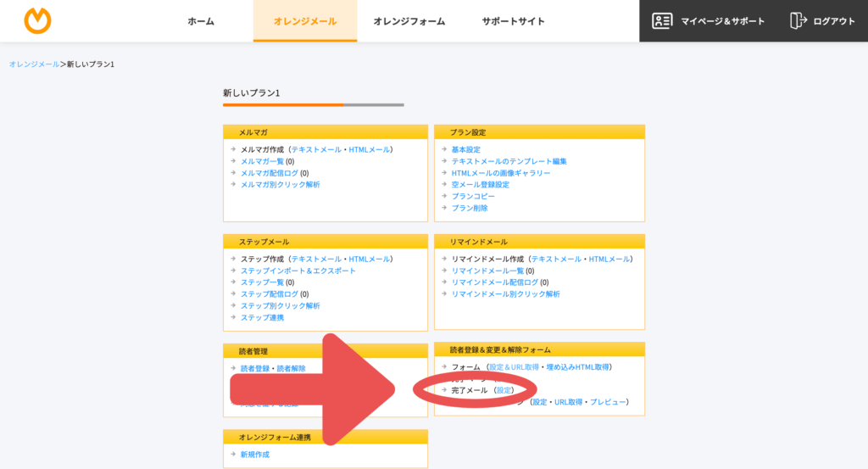Open the リマインドメール一覧 link
Screen dimensions: 868x469
(487, 271)
